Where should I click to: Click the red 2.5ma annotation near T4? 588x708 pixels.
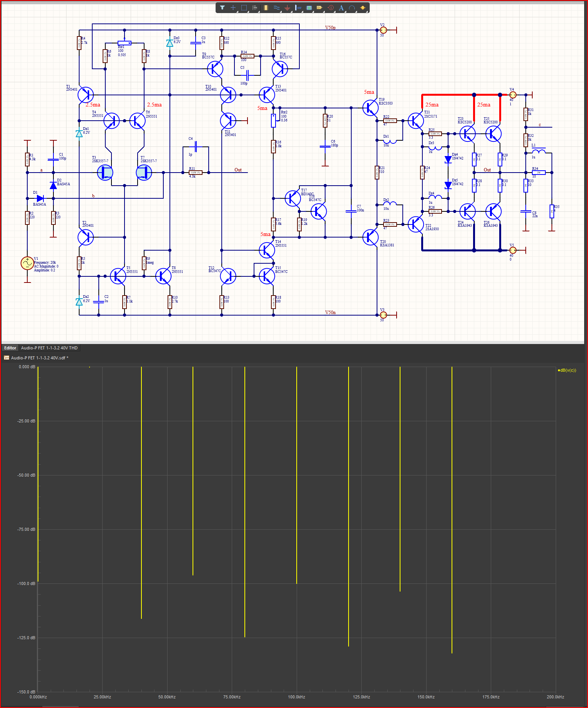93,105
